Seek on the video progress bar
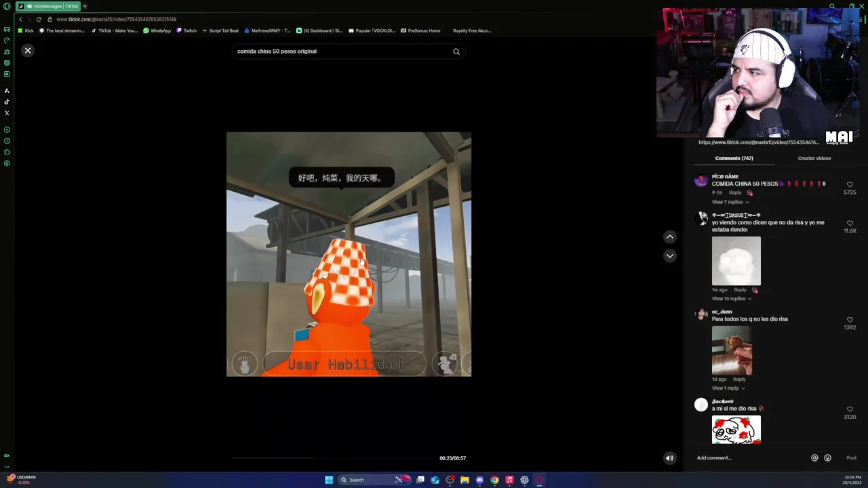Screen dimensions: 868x488 334,458
